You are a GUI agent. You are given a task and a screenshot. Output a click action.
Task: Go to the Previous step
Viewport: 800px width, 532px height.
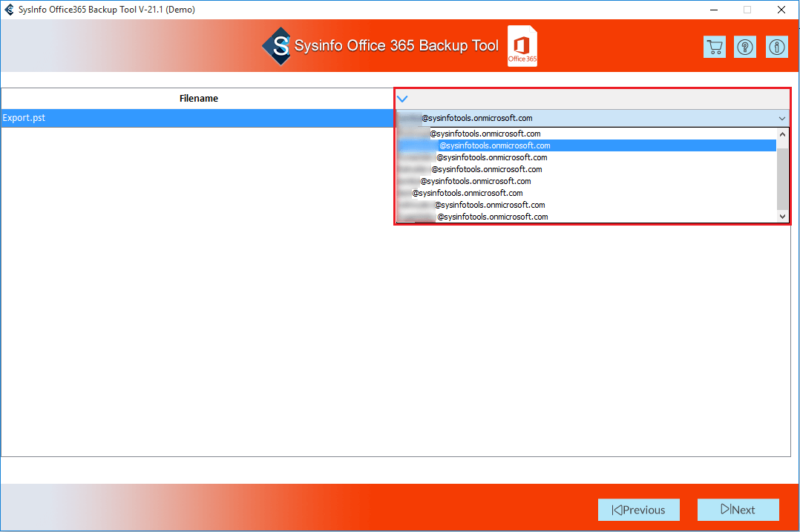639,510
